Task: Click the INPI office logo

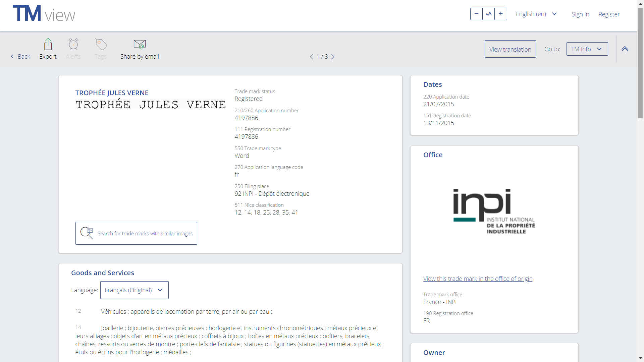Action: click(494, 211)
